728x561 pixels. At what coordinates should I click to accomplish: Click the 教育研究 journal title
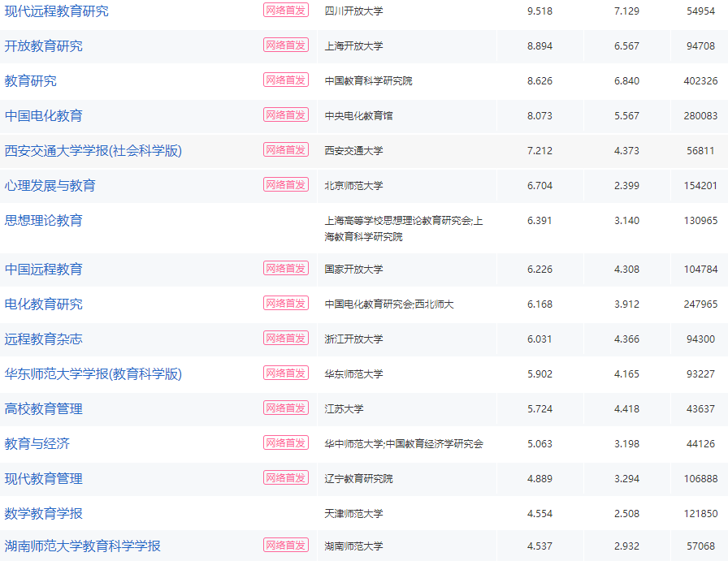point(31,80)
